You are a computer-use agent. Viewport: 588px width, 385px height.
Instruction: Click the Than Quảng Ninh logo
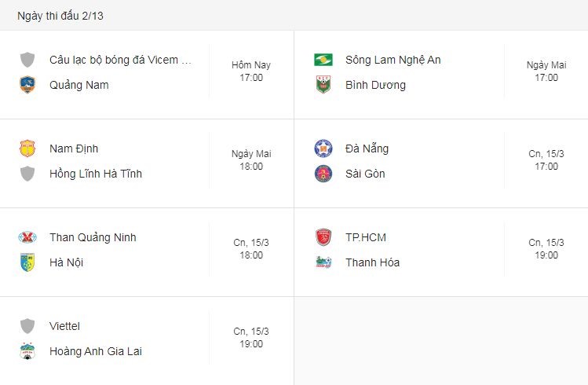coord(27,237)
